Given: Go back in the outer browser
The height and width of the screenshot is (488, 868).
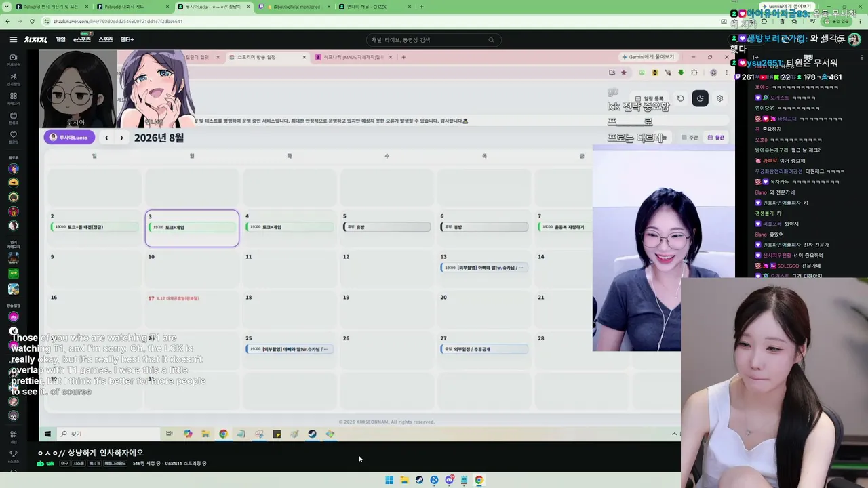Looking at the screenshot, I should pos(7,21).
